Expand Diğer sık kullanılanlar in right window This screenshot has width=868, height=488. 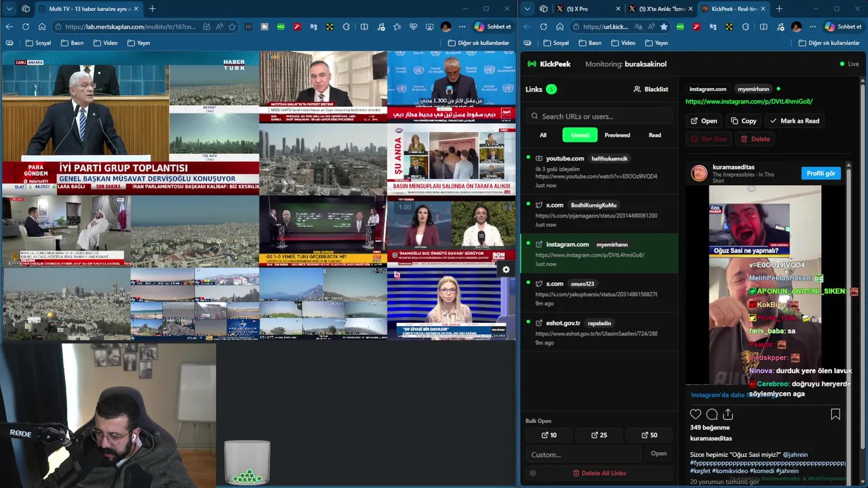(829, 43)
